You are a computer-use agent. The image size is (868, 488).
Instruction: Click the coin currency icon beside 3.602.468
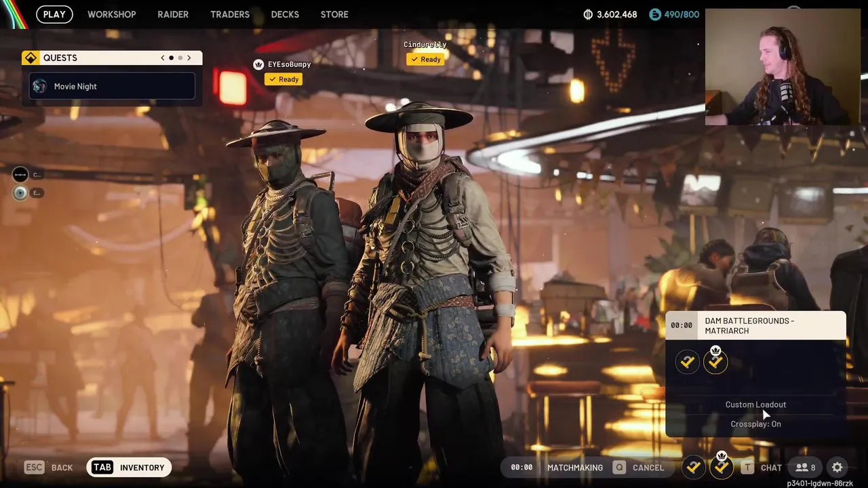point(588,14)
